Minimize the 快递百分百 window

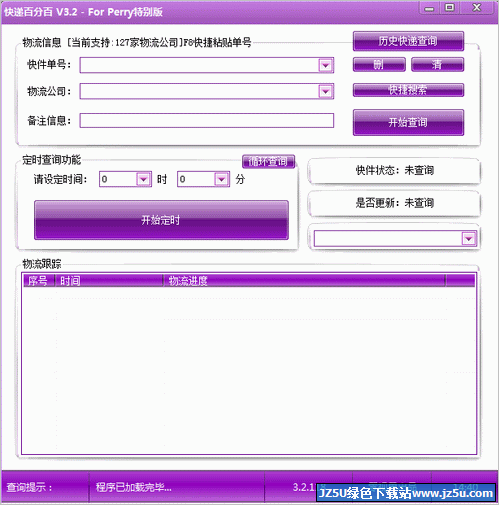429,8
